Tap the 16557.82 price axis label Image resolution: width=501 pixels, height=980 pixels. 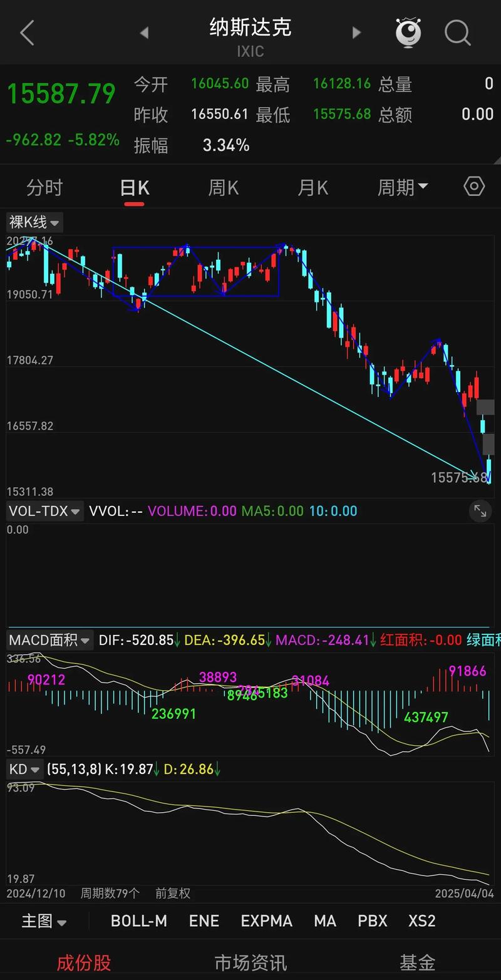pos(30,426)
